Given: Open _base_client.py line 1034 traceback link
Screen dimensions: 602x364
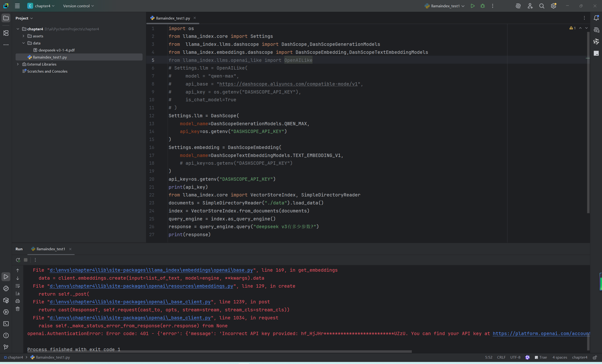Looking at the screenshot, I should tap(130, 318).
